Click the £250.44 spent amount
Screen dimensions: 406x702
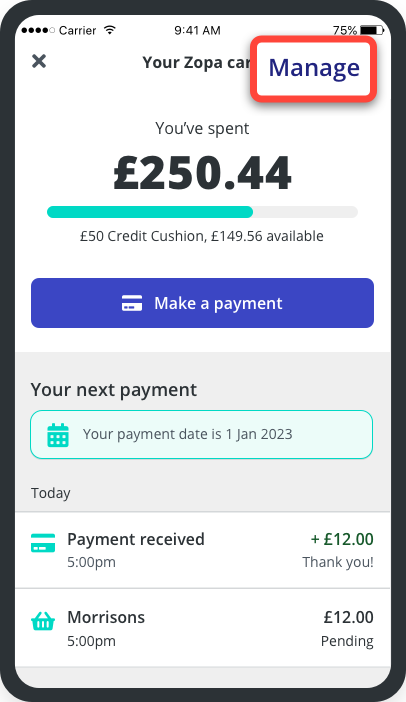tap(202, 173)
